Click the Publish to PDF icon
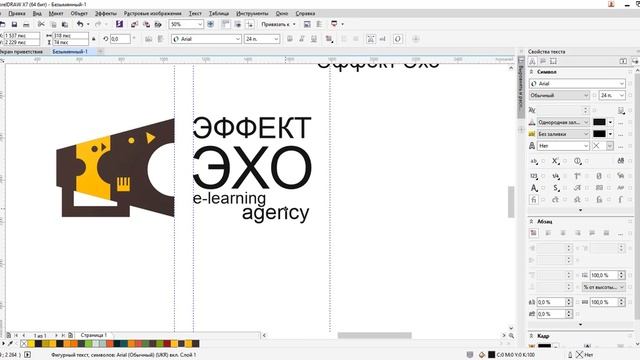The width and height of the screenshot is (640, 360). click(158, 24)
